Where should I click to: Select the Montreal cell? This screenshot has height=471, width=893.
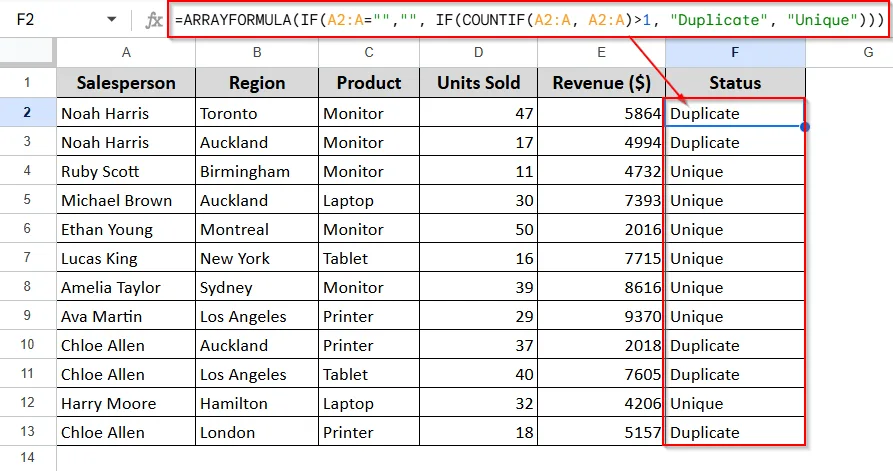point(257,229)
